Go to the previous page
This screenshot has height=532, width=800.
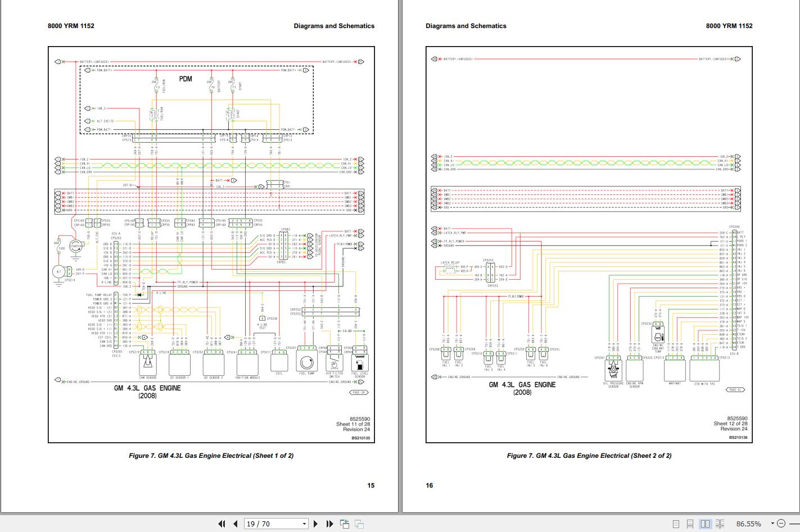(x=235, y=524)
